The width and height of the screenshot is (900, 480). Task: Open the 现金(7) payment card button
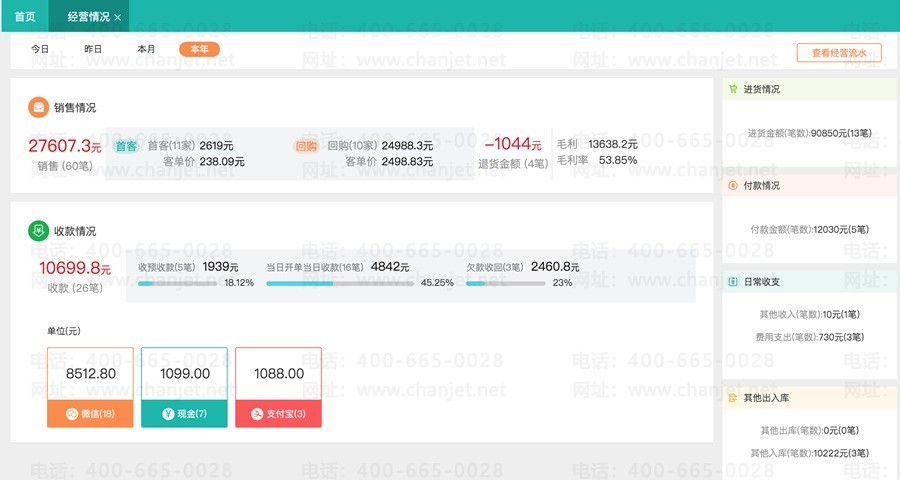(184, 413)
